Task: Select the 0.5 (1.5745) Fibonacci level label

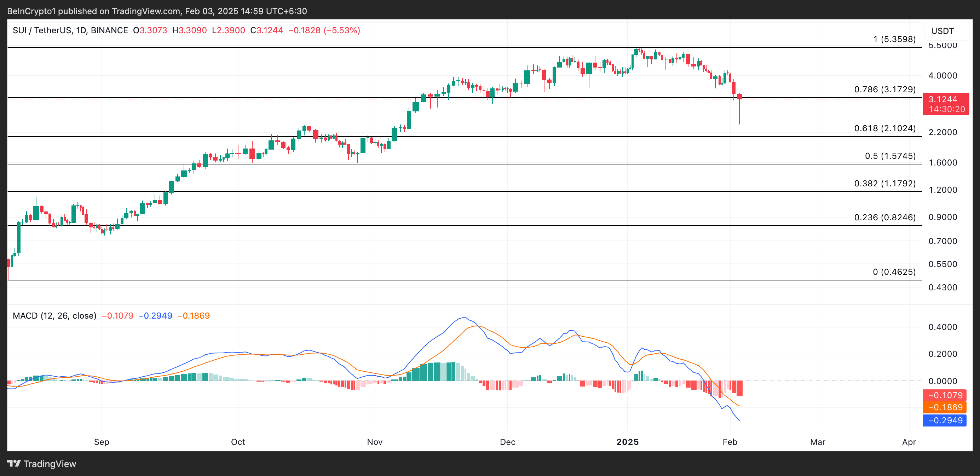Action: (890, 156)
